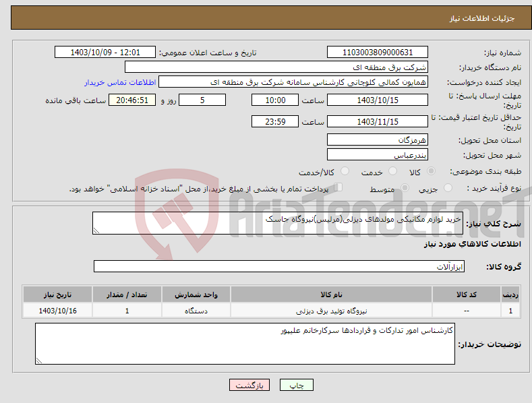Click the goods group ابزارآلات field

pyautogui.click(x=279, y=266)
